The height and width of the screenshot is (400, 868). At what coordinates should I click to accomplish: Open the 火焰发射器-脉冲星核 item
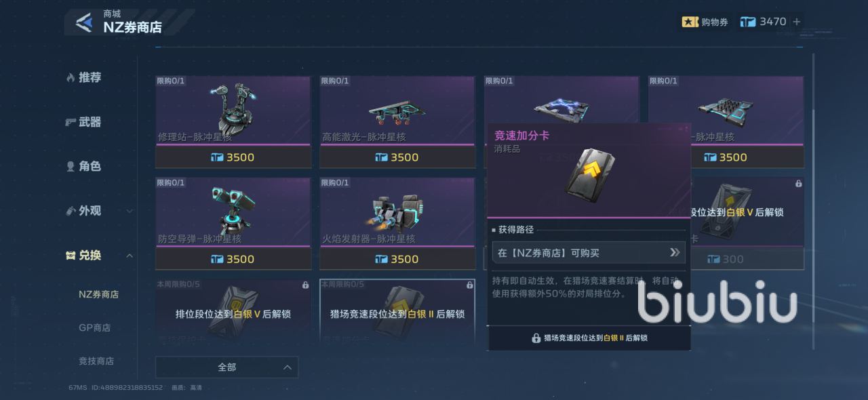coord(397,212)
